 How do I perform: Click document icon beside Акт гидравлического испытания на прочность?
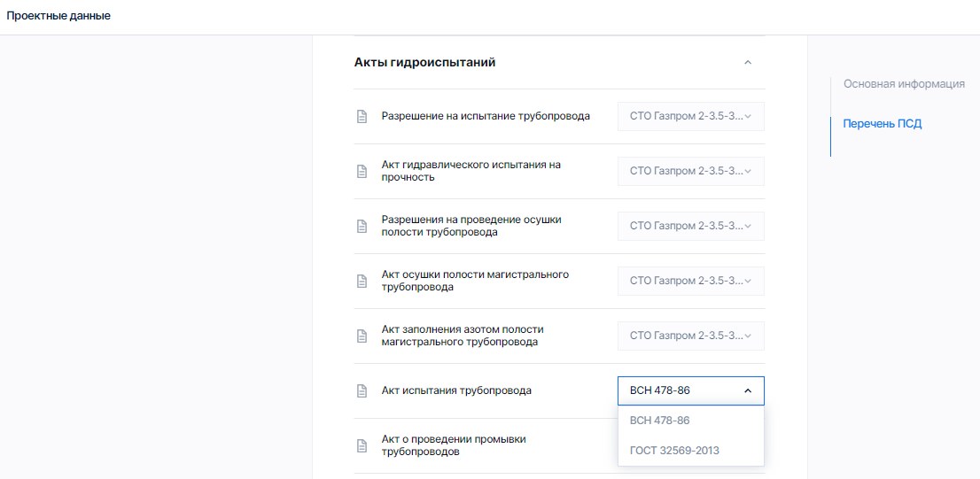click(362, 172)
